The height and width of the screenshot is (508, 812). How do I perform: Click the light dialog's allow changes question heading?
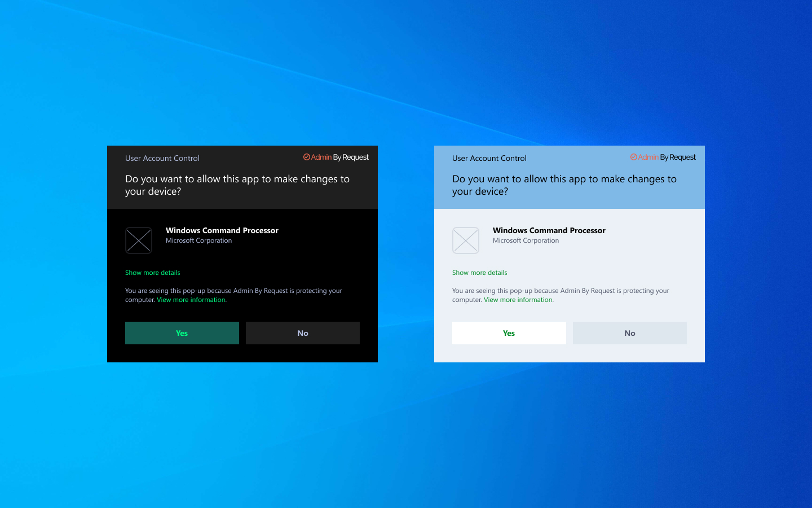click(x=564, y=185)
